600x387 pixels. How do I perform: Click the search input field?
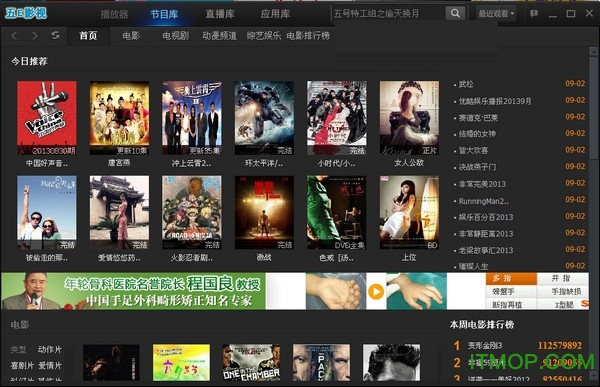[388, 13]
